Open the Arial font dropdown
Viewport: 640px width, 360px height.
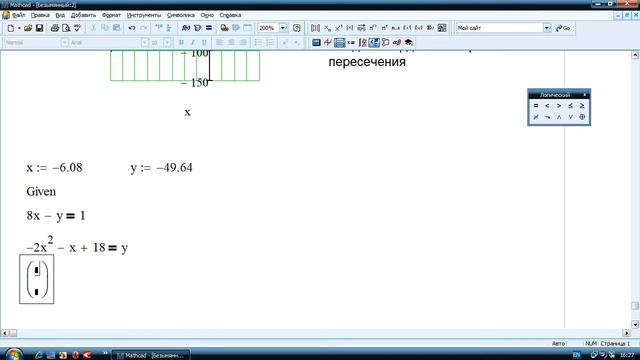(x=144, y=42)
